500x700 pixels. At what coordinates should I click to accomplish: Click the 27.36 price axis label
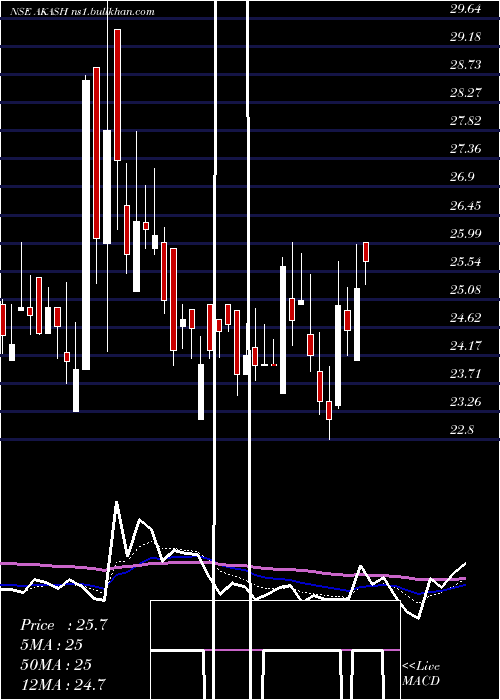point(465,149)
